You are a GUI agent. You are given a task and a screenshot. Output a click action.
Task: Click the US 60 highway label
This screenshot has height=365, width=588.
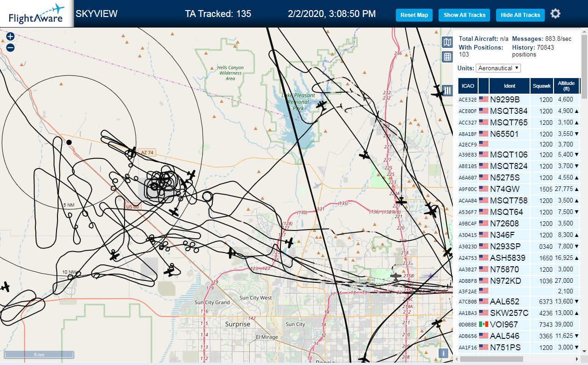pos(132,207)
